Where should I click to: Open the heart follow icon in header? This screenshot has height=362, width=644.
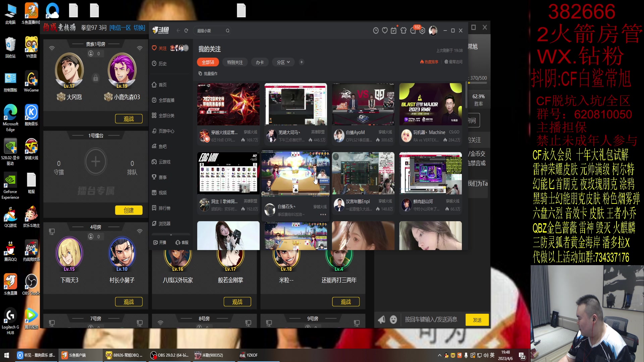pos(385,31)
